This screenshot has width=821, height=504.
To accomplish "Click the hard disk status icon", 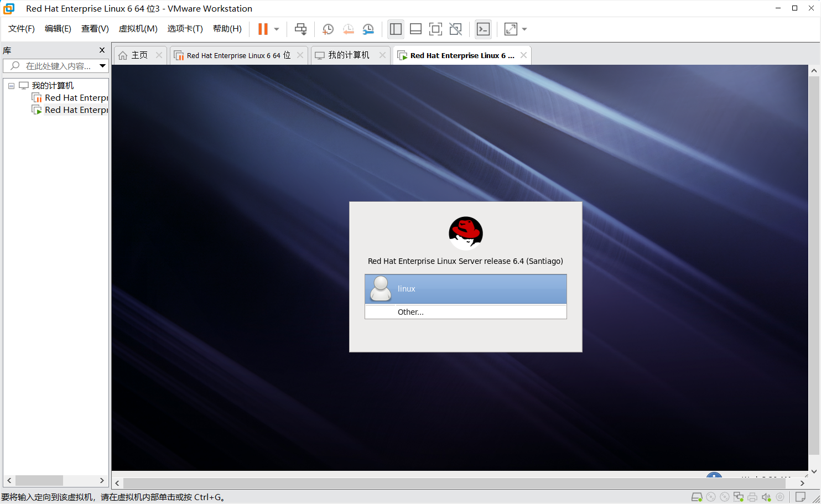I will click(697, 497).
